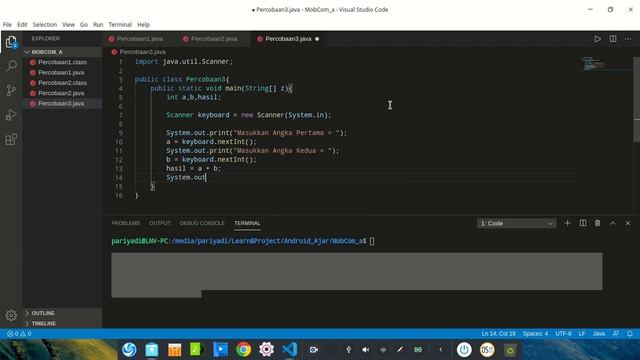
Task: Open the Edit menu
Action: (x=22, y=24)
